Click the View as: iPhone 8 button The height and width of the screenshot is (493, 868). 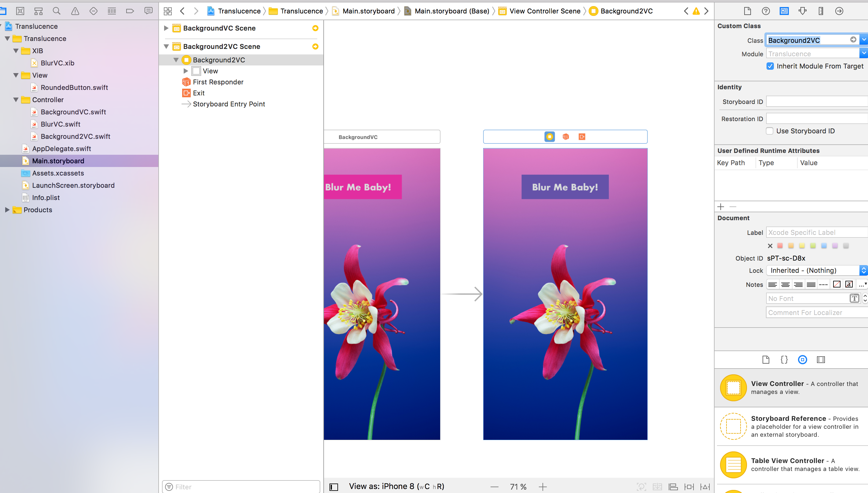pos(396,486)
